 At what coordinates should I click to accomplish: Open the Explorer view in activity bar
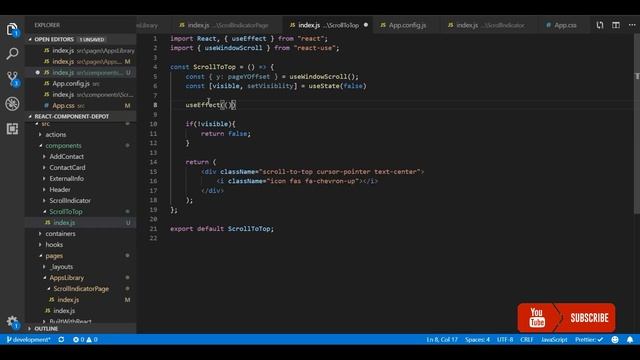(12, 30)
